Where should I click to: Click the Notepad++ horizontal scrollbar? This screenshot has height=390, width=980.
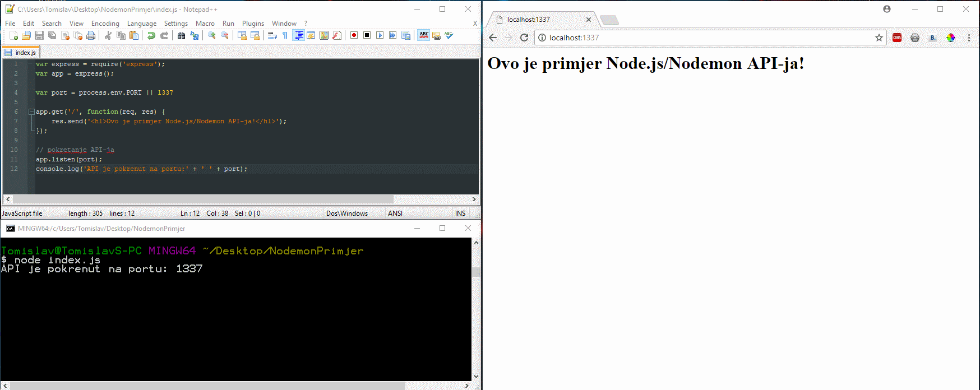coord(203,199)
